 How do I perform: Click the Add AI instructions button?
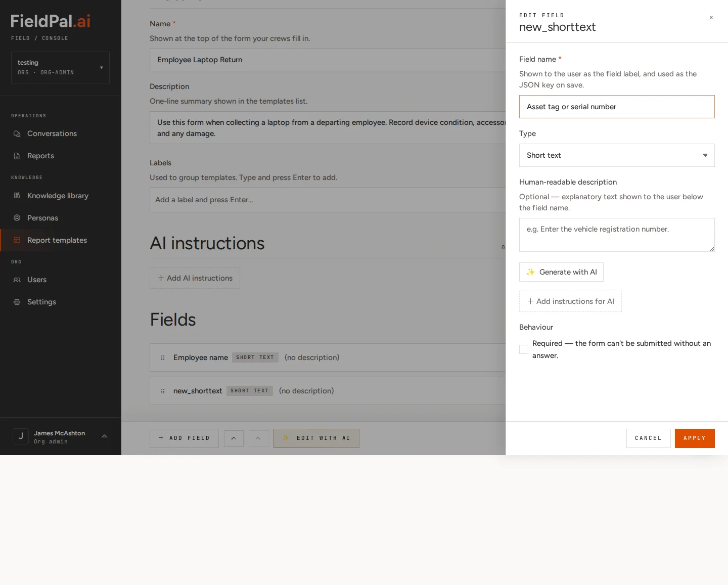coord(195,278)
